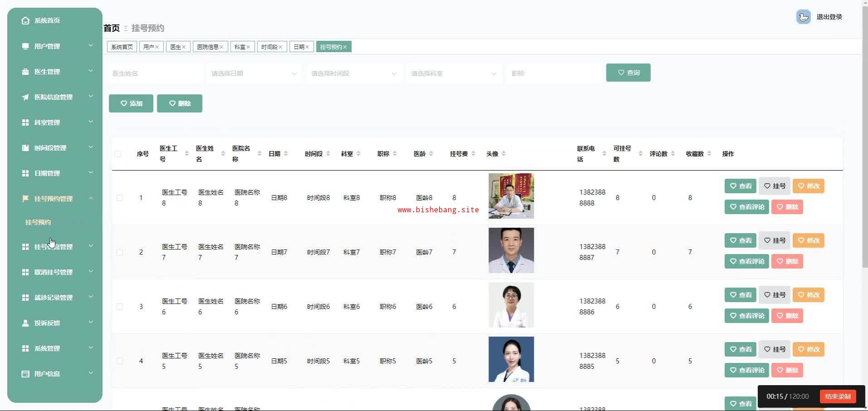Click the 查询 search button
Screen dimensions: 868x411
[628, 73]
